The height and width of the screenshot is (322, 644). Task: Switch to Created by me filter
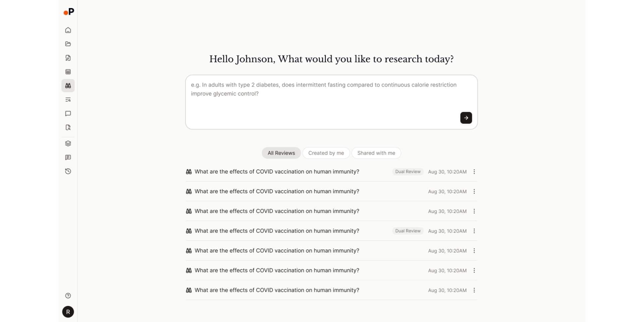[326, 153]
